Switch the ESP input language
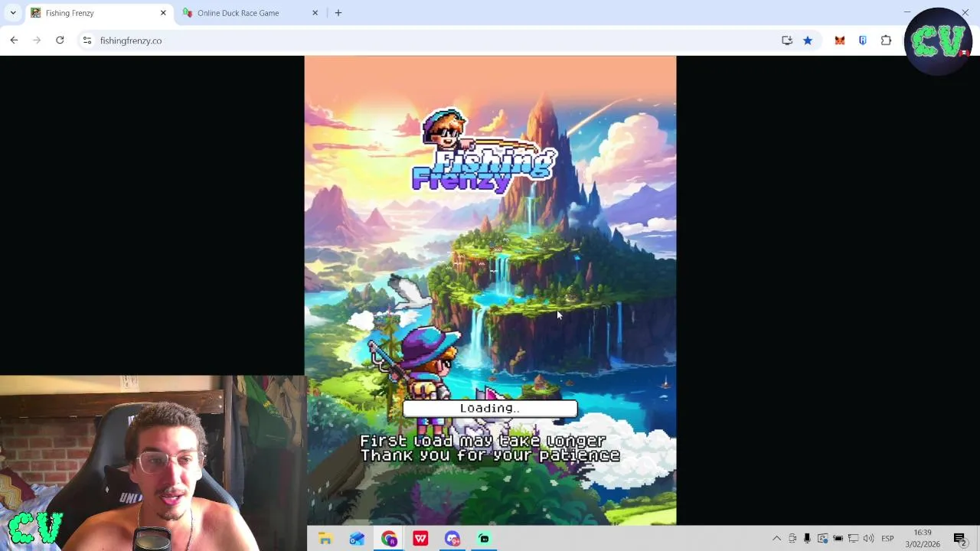Screen dimensions: 980x551 (887, 539)
